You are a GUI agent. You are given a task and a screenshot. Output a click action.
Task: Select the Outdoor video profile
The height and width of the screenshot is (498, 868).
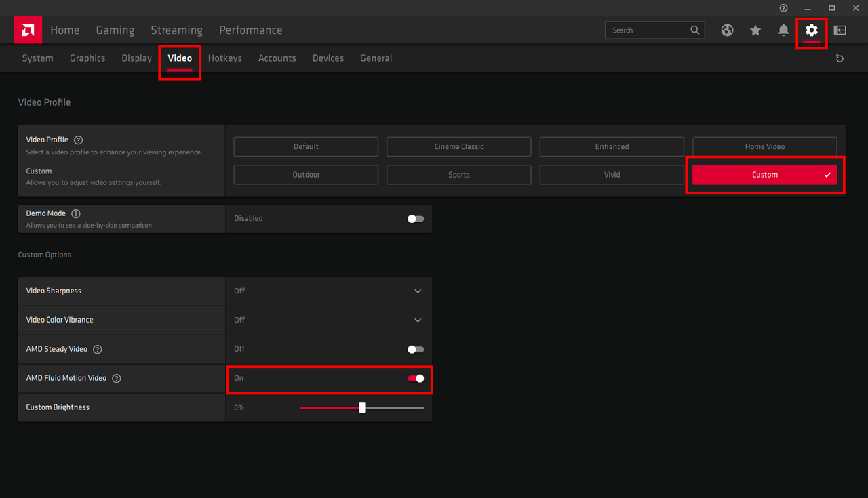click(306, 175)
